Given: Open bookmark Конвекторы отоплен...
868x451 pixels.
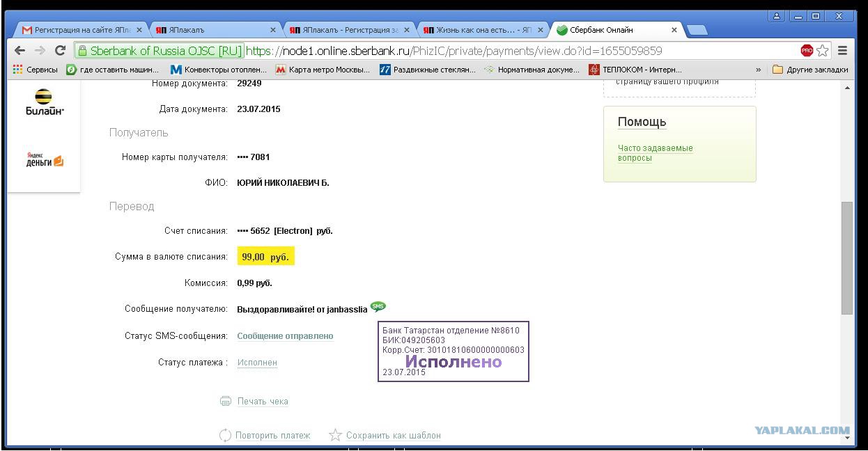Looking at the screenshot, I should click(219, 70).
